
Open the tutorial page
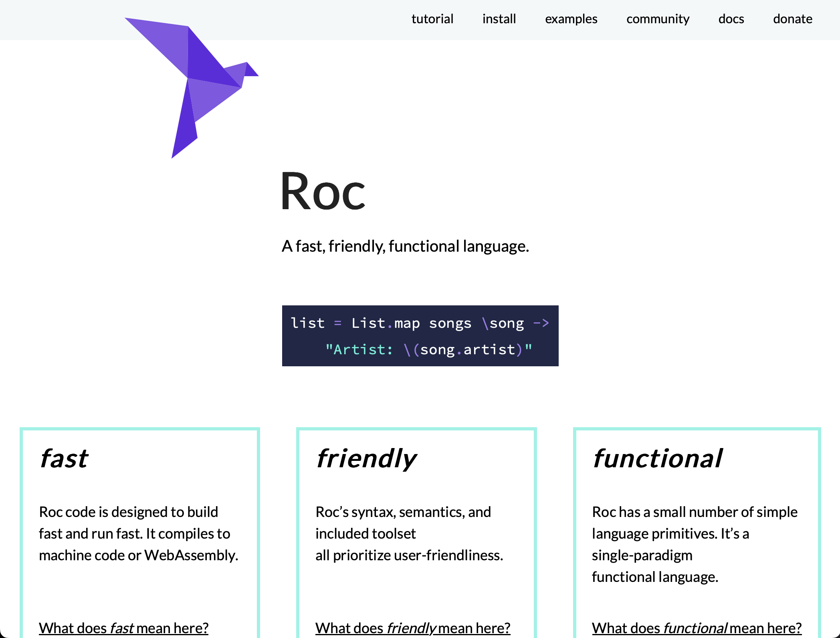click(432, 19)
